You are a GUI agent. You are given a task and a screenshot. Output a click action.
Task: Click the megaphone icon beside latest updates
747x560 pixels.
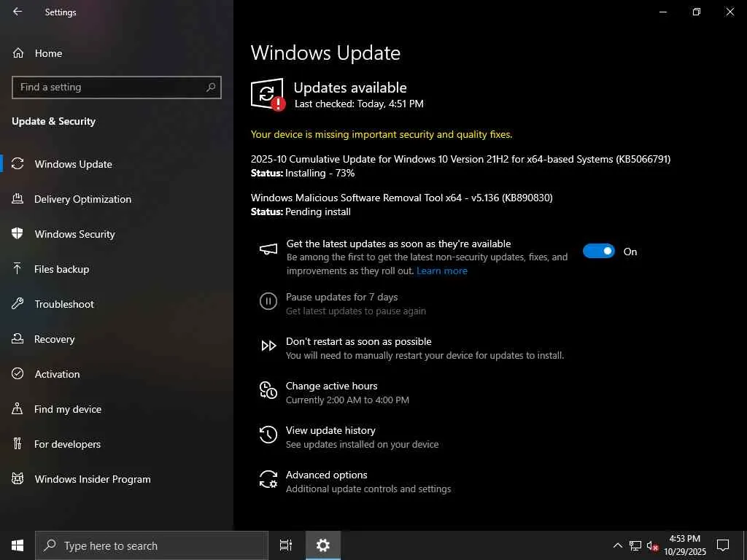(x=268, y=249)
